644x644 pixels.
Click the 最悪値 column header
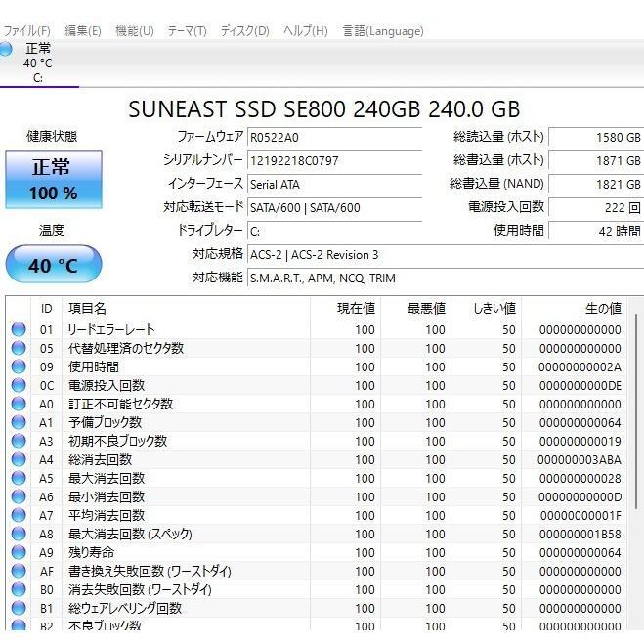pyautogui.click(x=416, y=309)
